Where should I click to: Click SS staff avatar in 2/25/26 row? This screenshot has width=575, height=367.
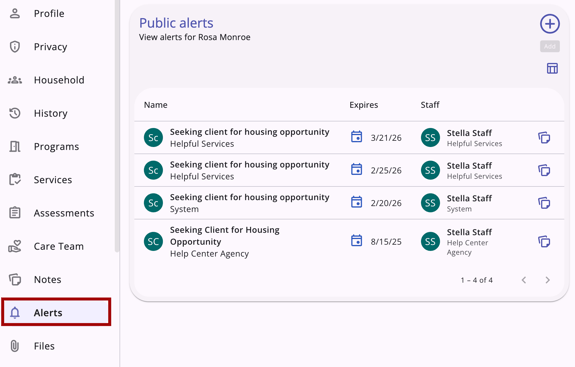click(430, 170)
